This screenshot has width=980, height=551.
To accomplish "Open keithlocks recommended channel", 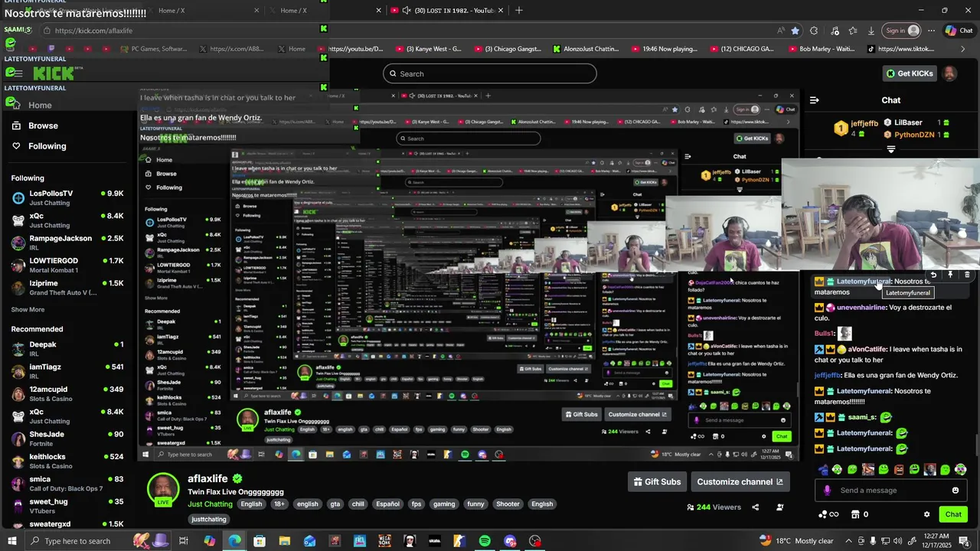I will click(67, 461).
